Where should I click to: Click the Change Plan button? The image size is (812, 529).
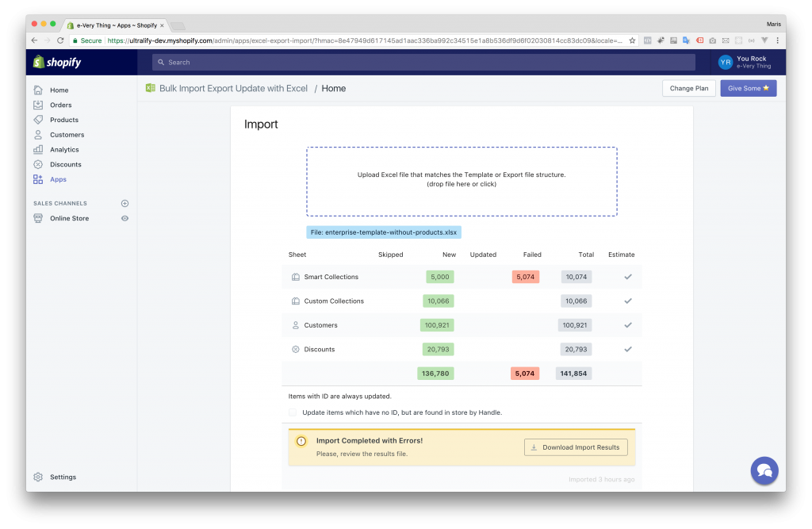tap(688, 88)
